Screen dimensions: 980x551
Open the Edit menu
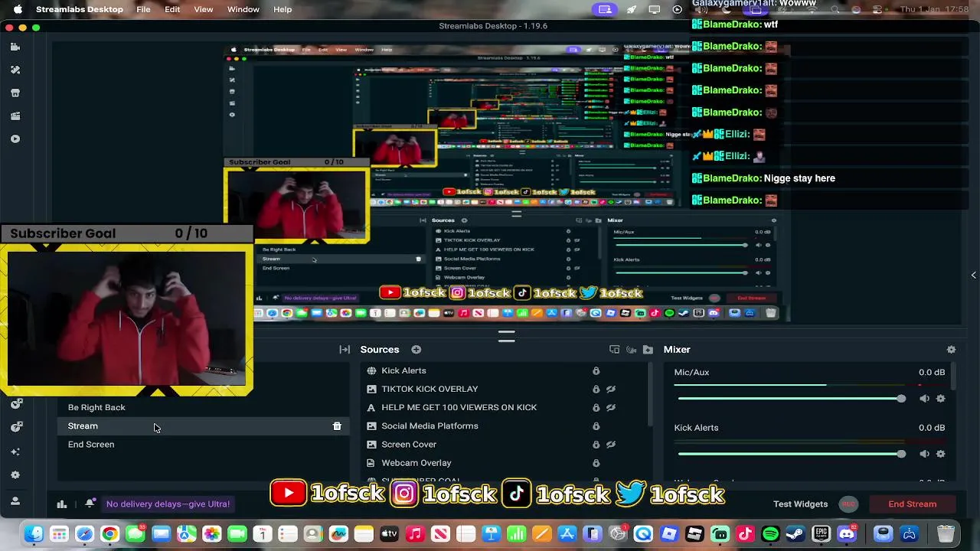tap(172, 9)
